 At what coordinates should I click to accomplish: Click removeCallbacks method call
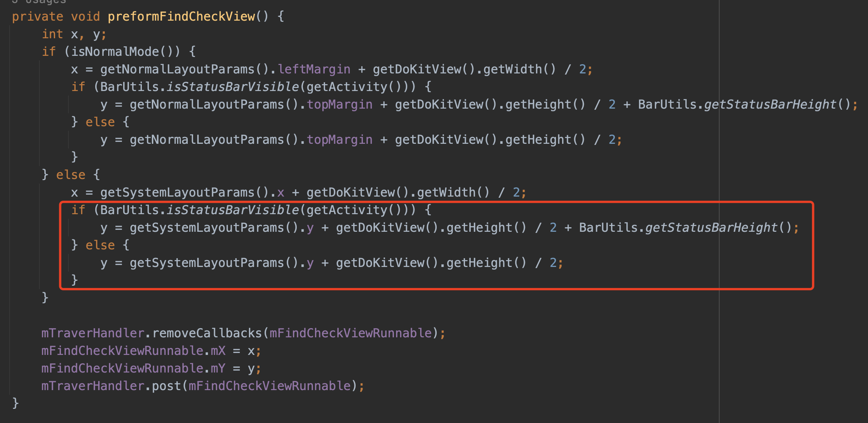click(207, 333)
